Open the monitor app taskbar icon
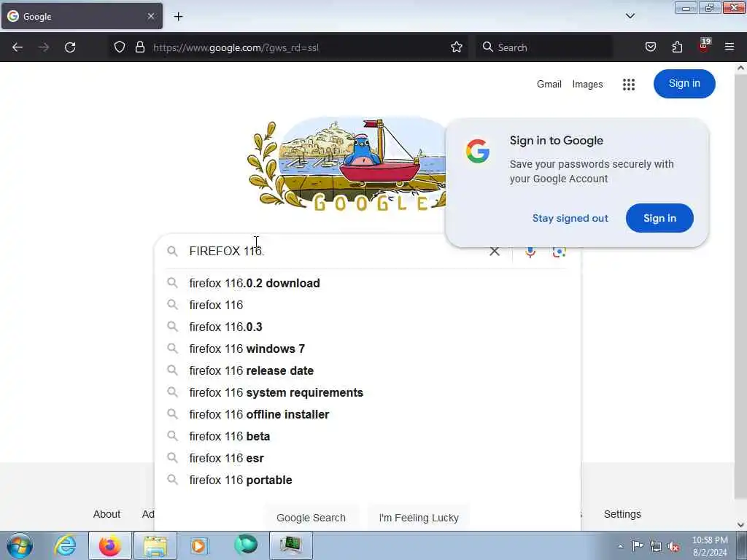The width and height of the screenshot is (747, 560). (x=290, y=545)
